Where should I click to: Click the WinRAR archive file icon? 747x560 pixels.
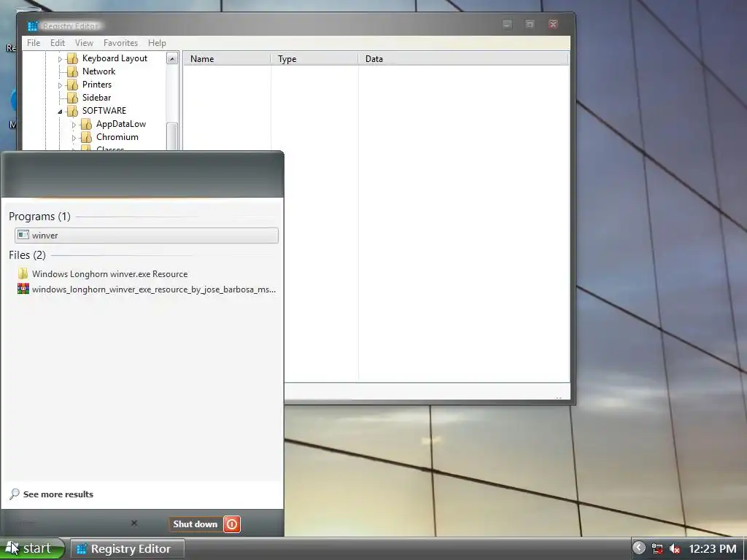pyautogui.click(x=23, y=289)
